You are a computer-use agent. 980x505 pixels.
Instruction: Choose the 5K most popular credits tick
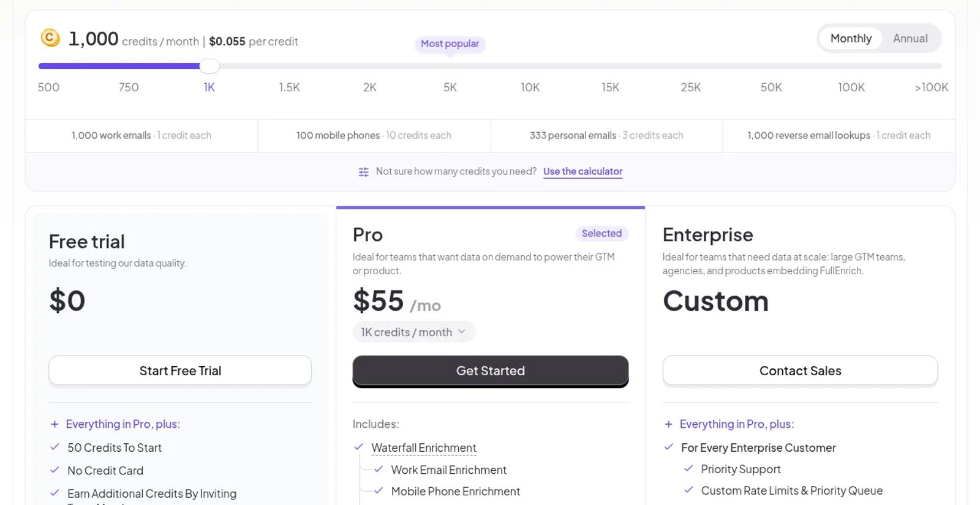[x=450, y=88]
